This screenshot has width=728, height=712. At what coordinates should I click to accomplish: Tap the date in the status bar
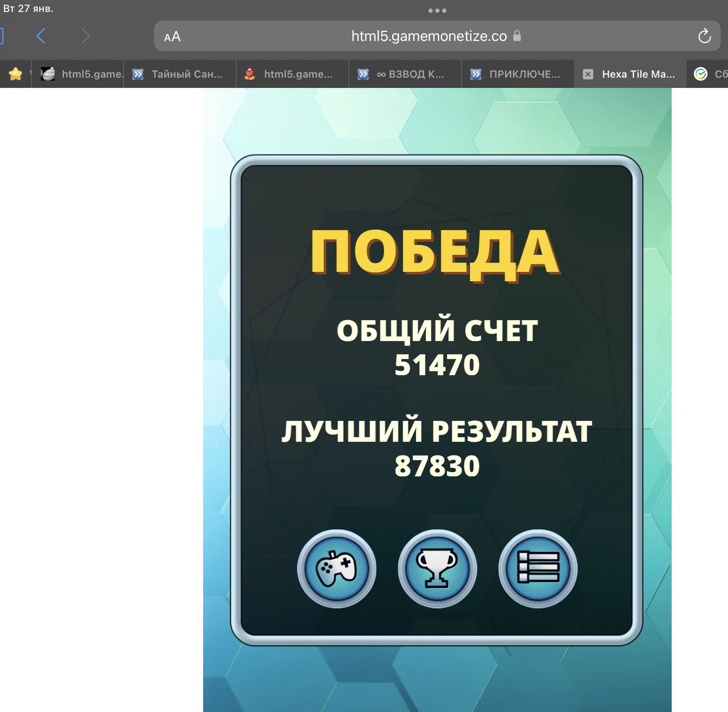(28, 9)
